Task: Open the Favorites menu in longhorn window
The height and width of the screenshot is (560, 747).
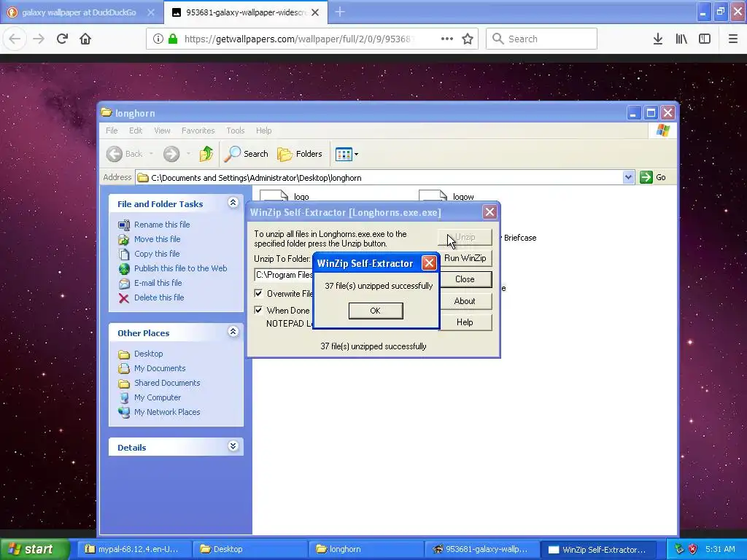Action: 198,131
